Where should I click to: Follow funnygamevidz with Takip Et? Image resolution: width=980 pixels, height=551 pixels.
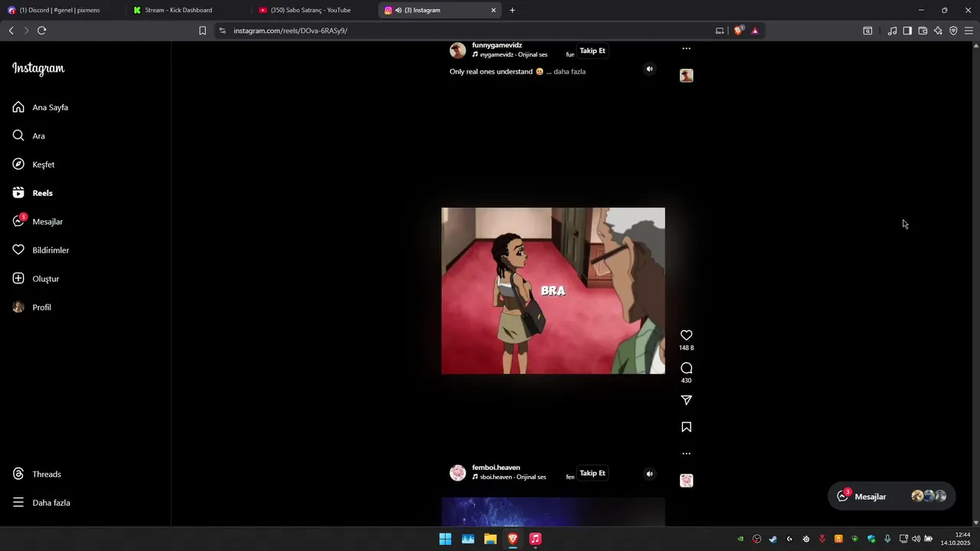[x=593, y=51]
